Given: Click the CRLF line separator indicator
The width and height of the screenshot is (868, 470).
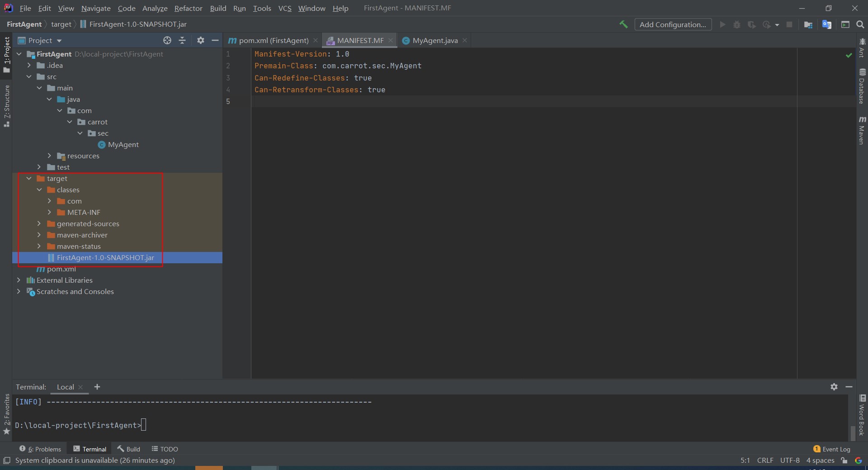Looking at the screenshot, I should point(765,461).
